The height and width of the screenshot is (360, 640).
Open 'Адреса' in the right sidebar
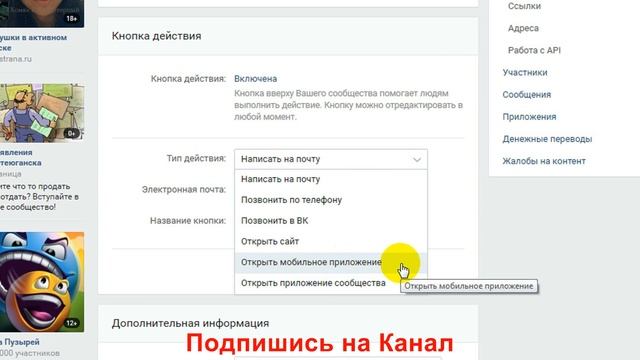(523, 28)
